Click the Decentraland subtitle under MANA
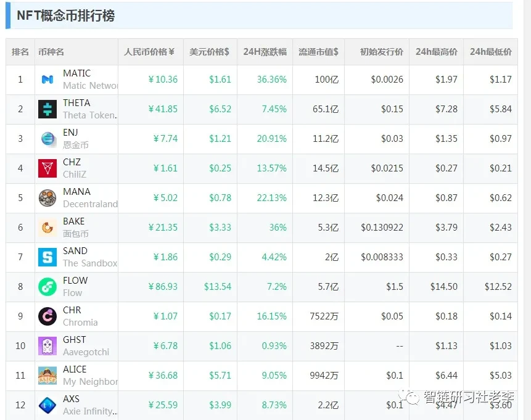This screenshot has height=420, width=531. [91, 204]
